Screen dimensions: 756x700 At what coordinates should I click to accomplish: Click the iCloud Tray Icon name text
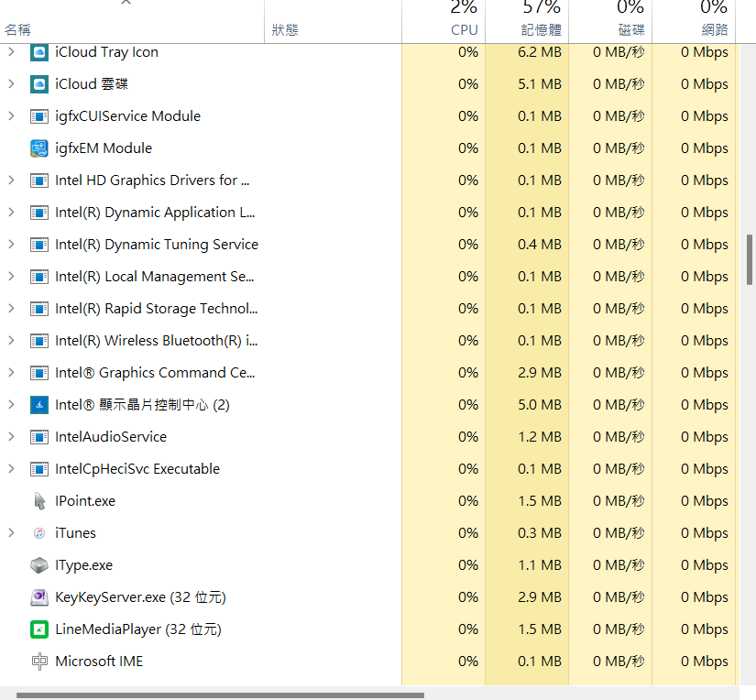pos(106,52)
